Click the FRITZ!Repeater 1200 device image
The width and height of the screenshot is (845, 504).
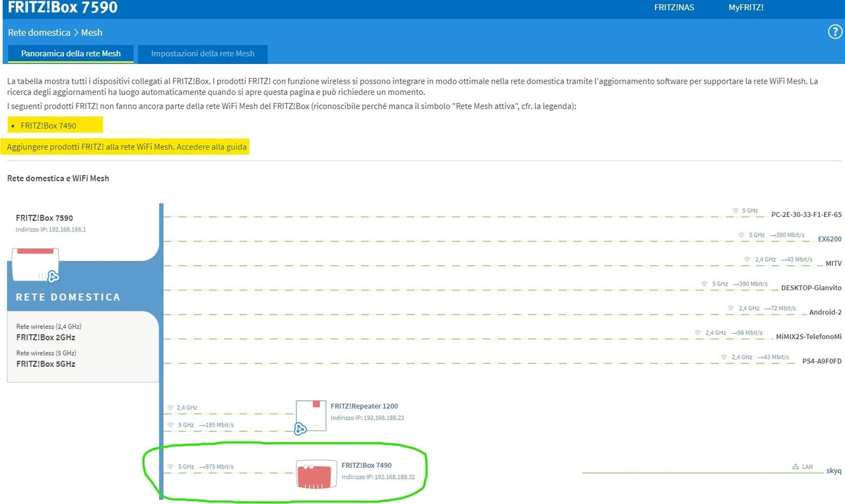pos(312,416)
